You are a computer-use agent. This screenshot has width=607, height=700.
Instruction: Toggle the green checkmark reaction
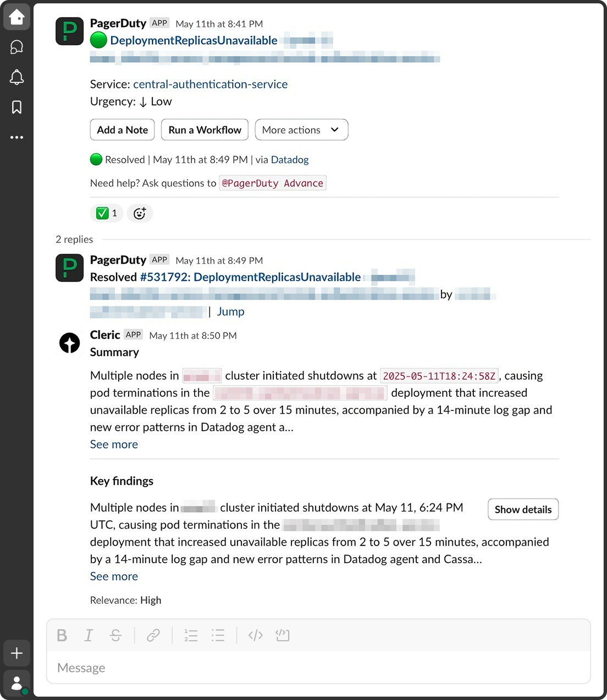(x=106, y=213)
